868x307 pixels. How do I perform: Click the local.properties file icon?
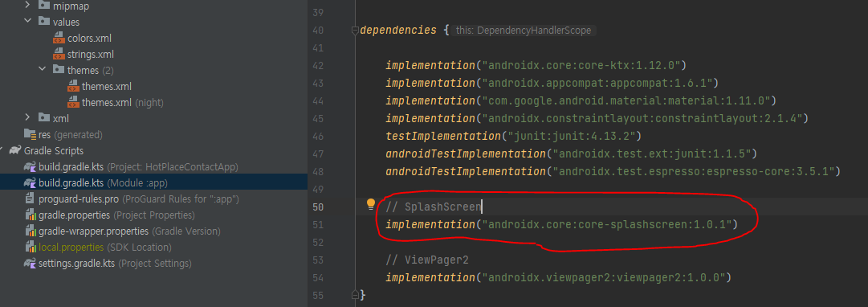point(30,247)
